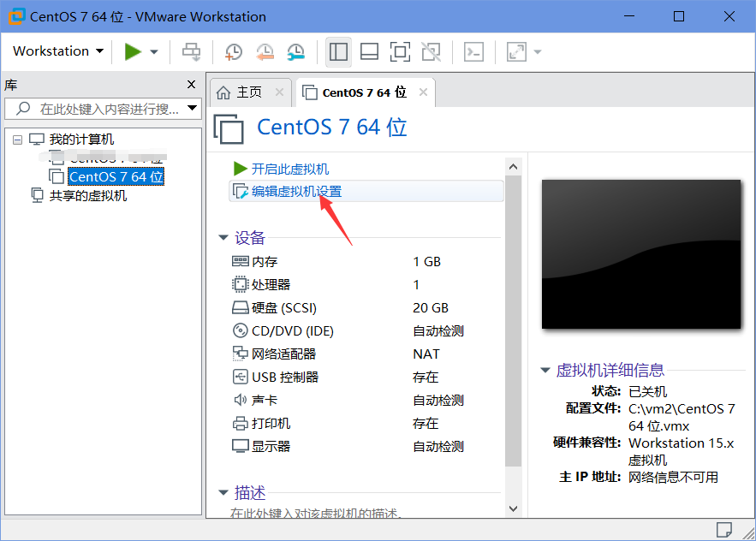Collapse the 我的计算机 tree node
The height and width of the screenshot is (541, 756).
click(x=17, y=140)
